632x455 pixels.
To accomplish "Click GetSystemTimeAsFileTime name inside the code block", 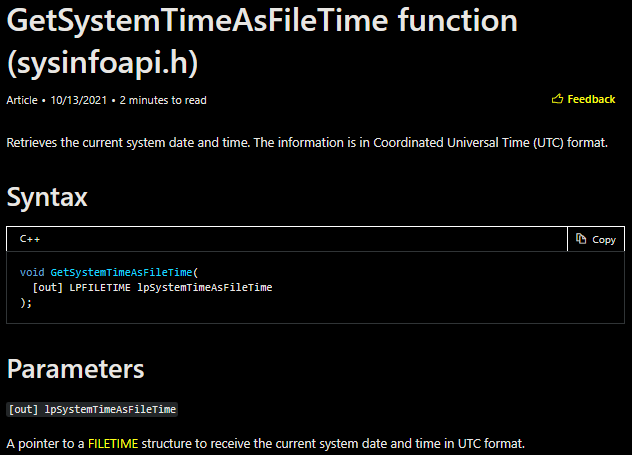I will [122, 272].
